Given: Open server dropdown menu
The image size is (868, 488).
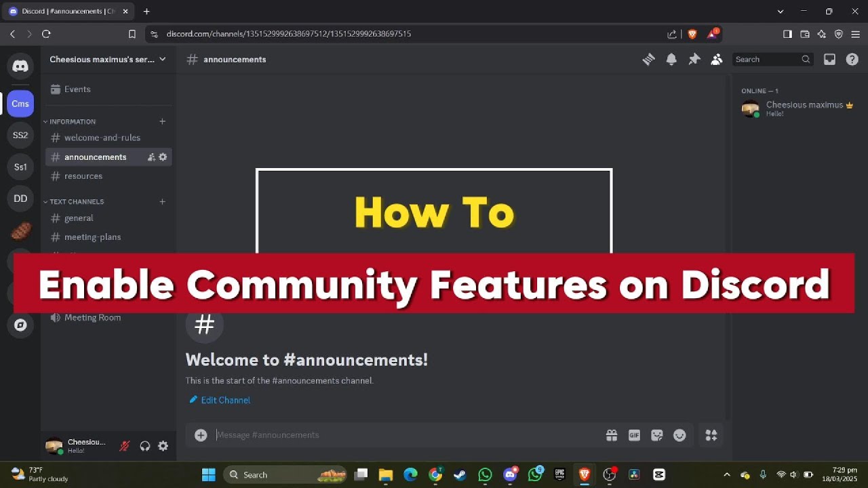Looking at the screenshot, I should pos(108,60).
